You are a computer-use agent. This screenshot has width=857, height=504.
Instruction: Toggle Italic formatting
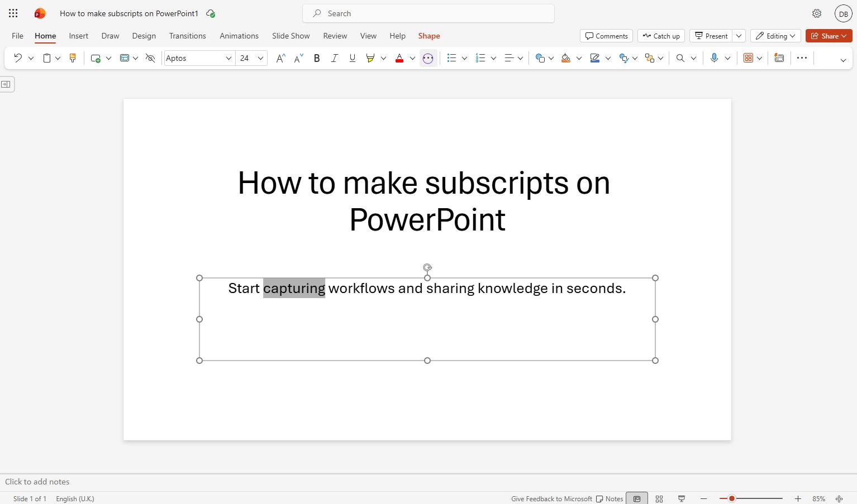pyautogui.click(x=335, y=58)
